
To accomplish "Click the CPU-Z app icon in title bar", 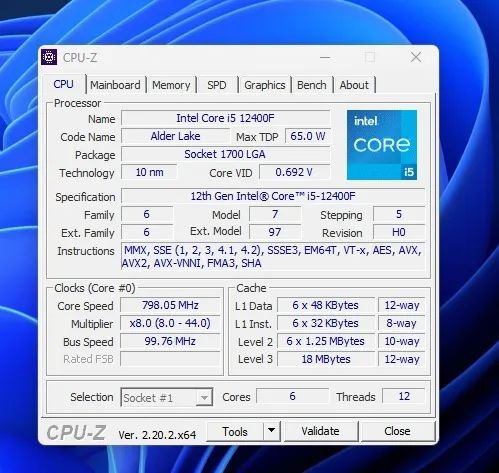I will coord(49,57).
